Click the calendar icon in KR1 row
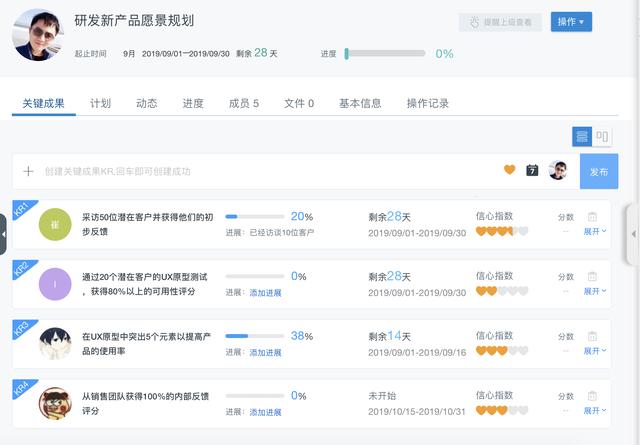 [x=592, y=216]
